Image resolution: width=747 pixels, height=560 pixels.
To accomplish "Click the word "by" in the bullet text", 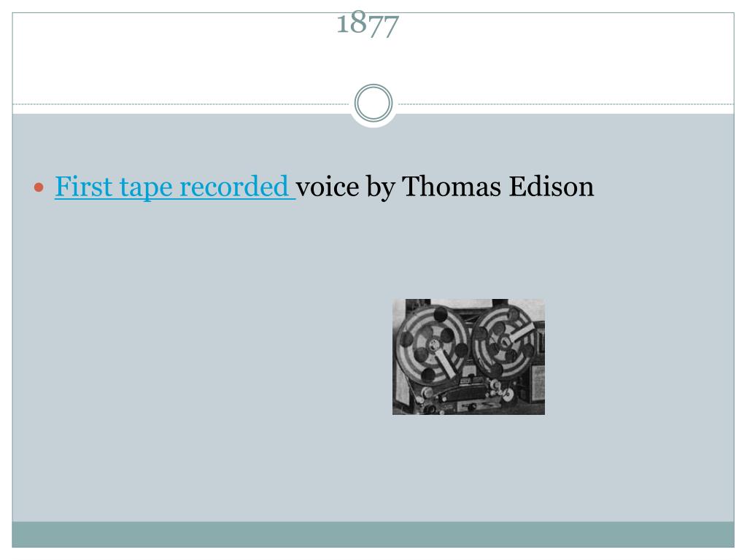I will [x=381, y=187].
